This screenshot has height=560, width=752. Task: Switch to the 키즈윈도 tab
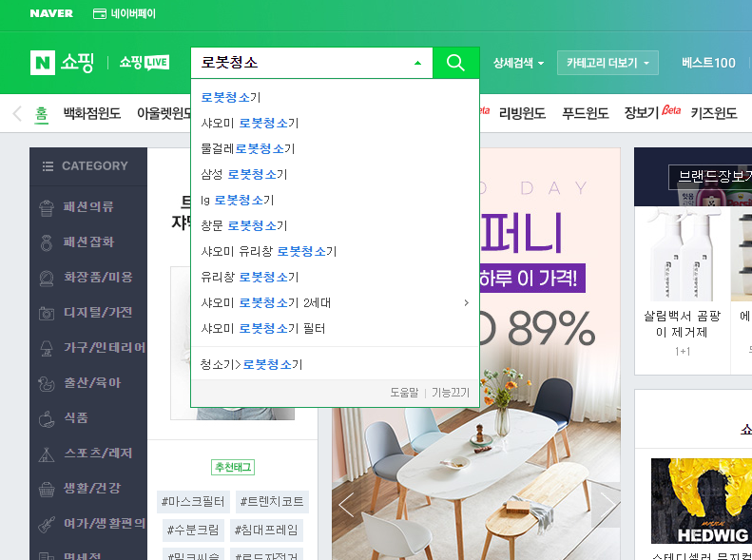coord(714,114)
